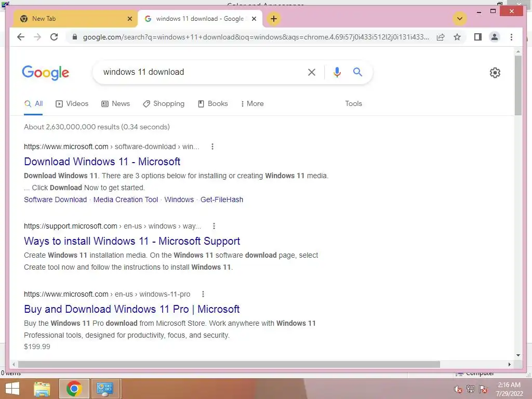Viewport: 532px width, 399px height.
Task: Open the Media Creation Tool sitelink
Action: tap(126, 199)
